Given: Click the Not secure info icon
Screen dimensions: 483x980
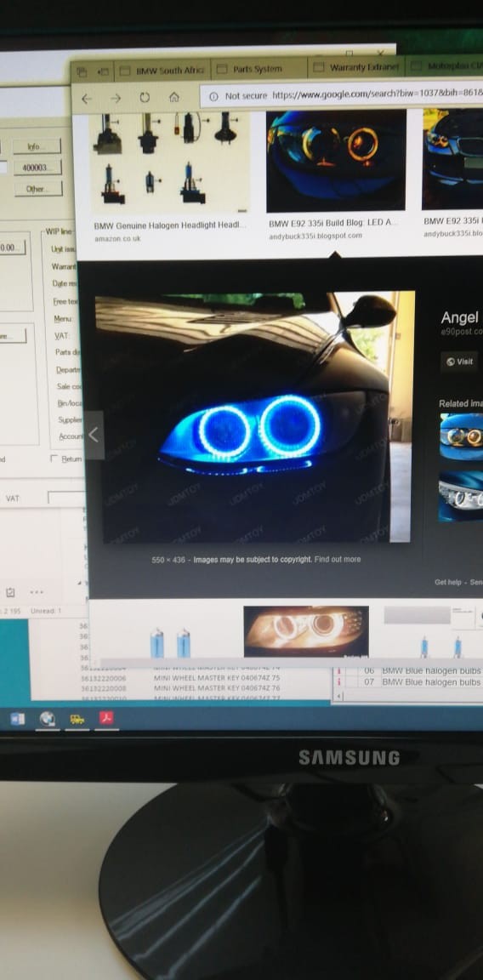Looking at the screenshot, I should tap(213, 96).
